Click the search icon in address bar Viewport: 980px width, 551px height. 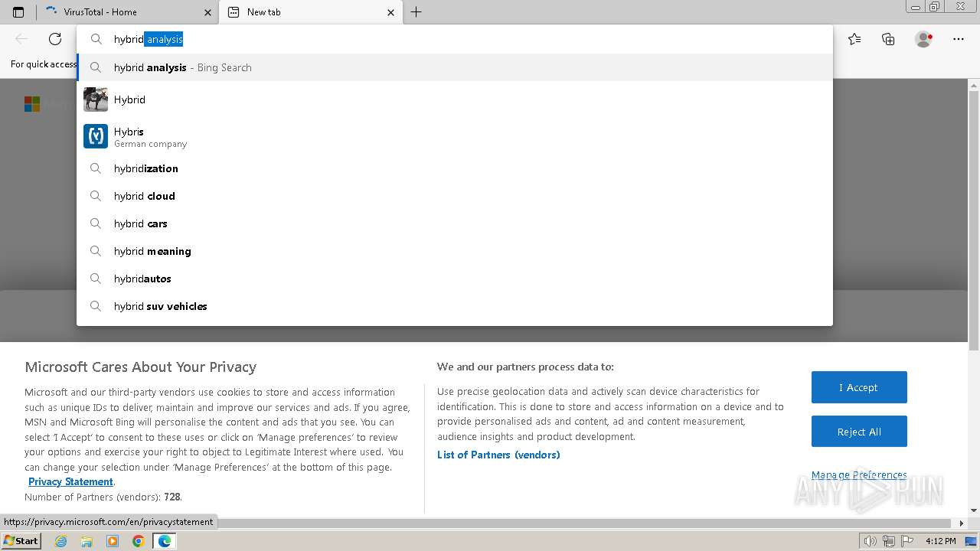pyautogui.click(x=96, y=39)
